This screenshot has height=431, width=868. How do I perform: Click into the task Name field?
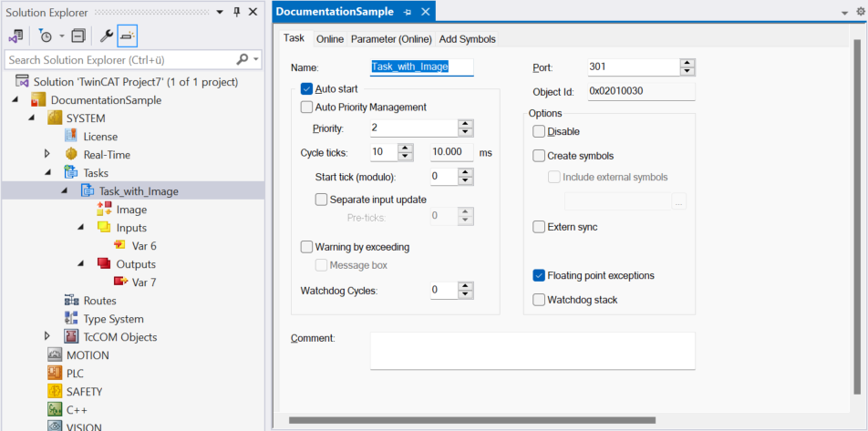click(x=422, y=67)
